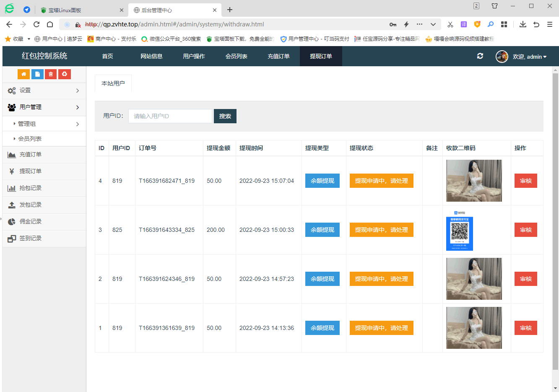The height and width of the screenshot is (392, 559).
Task: Expand the 管理组 submenu
Action: point(44,124)
